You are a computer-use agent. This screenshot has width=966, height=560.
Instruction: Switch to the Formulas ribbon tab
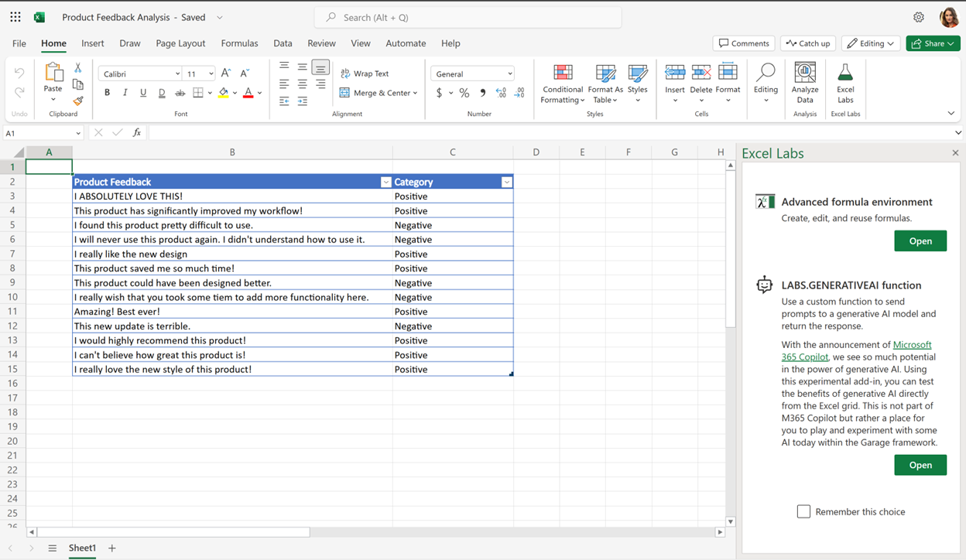239,43
